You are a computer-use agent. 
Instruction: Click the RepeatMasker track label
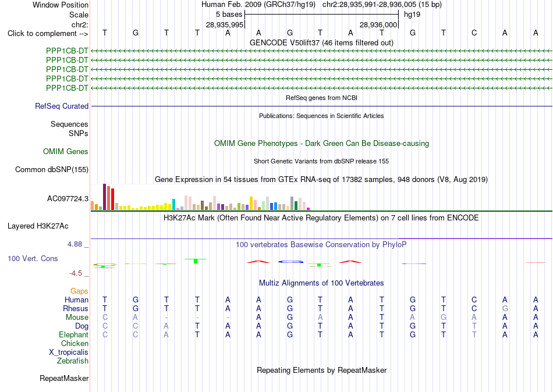[x=64, y=379]
